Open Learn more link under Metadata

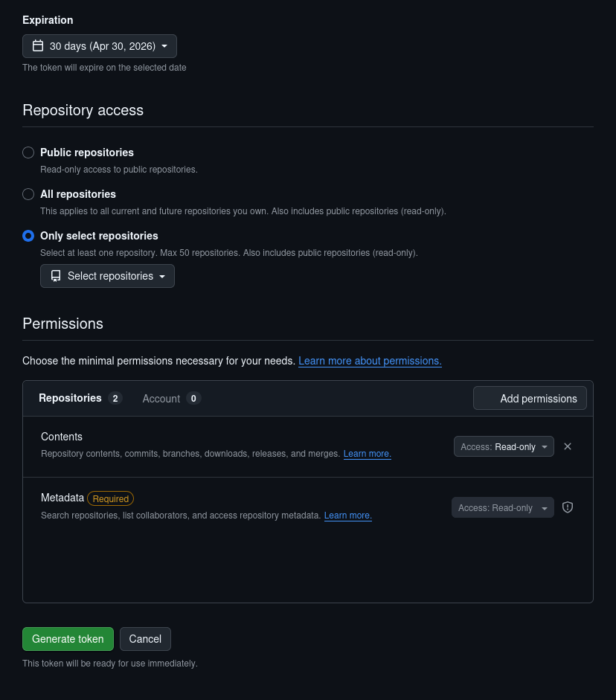pos(347,516)
